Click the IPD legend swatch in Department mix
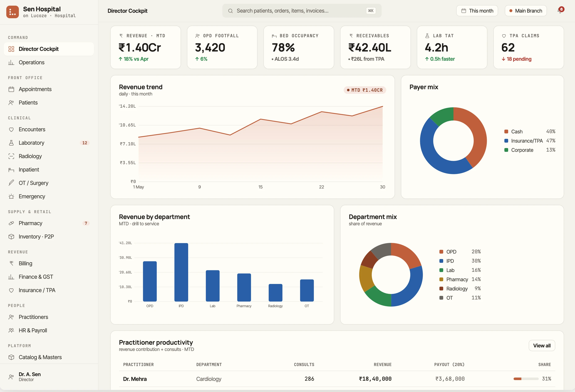575x392 pixels. pos(441,261)
